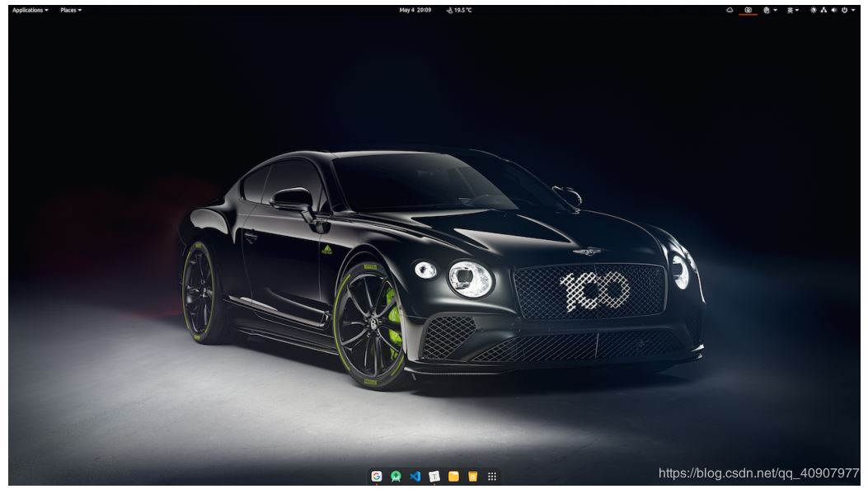Open the yellow trash dock icon
868x489 pixels.
point(473,477)
